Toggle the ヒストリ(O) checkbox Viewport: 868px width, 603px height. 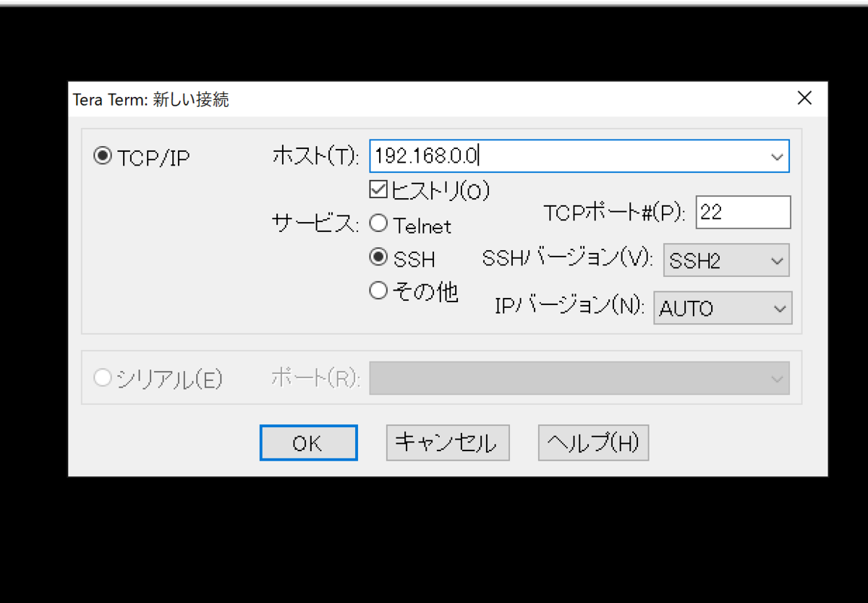377,189
